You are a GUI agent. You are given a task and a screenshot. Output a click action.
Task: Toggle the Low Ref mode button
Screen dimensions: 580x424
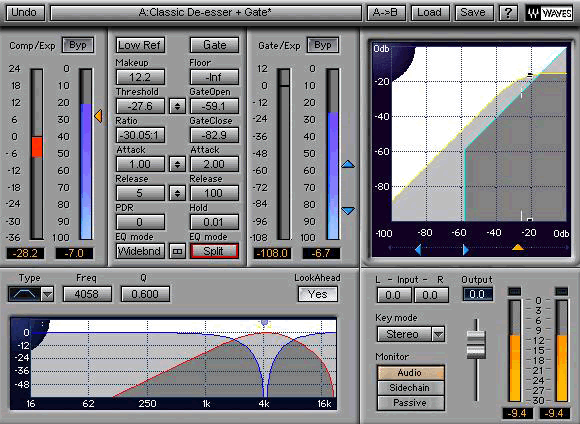coord(139,45)
